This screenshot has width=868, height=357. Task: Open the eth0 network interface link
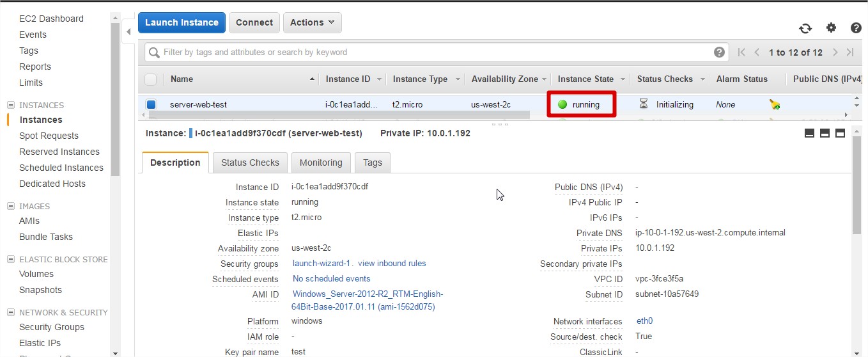click(644, 321)
